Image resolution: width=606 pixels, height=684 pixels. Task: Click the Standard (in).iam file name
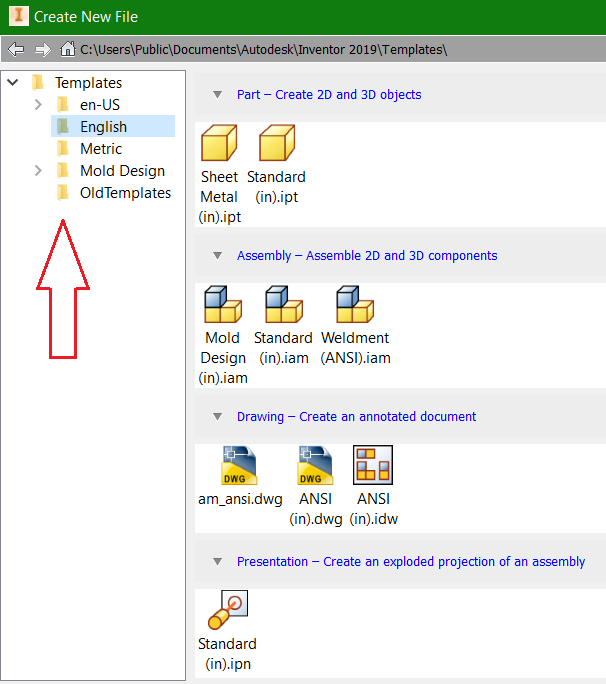click(284, 348)
